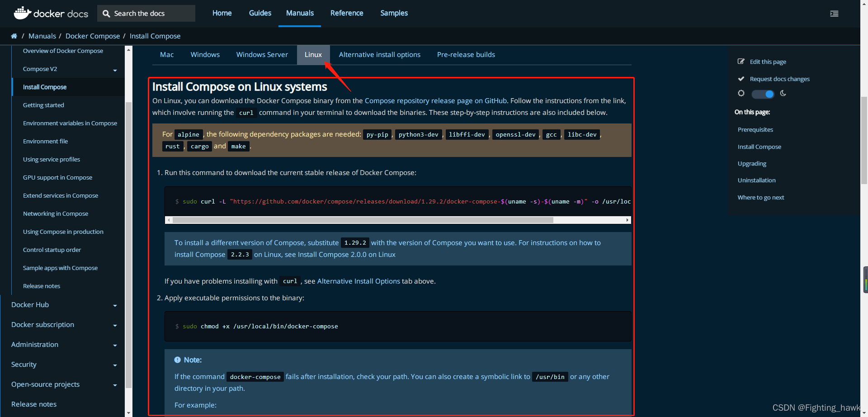Open Environment variables in Compose item

[70, 123]
